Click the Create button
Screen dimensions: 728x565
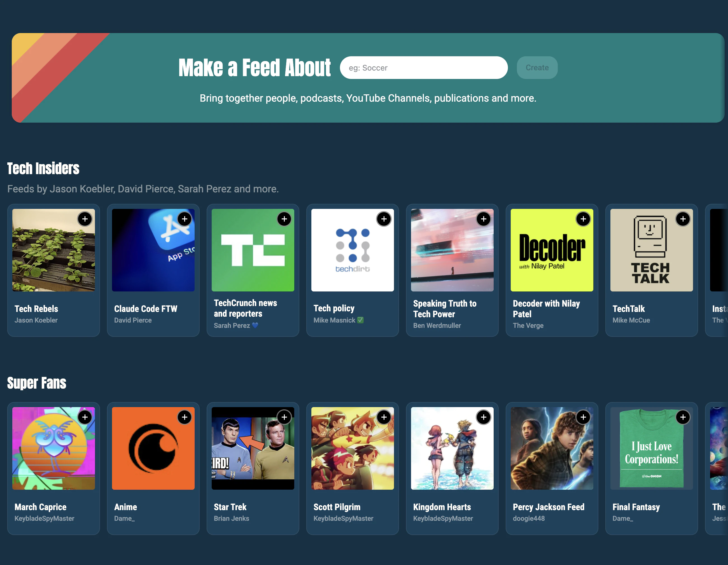click(x=537, y=68)
